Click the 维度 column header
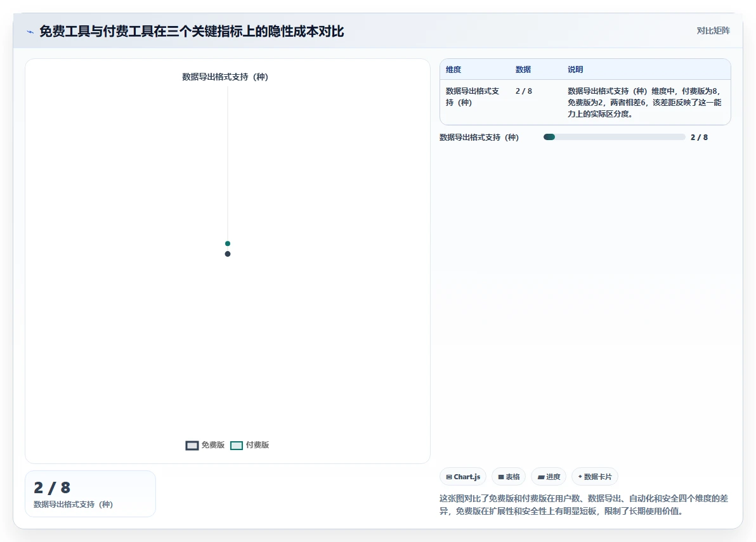 tap(453, 69)
